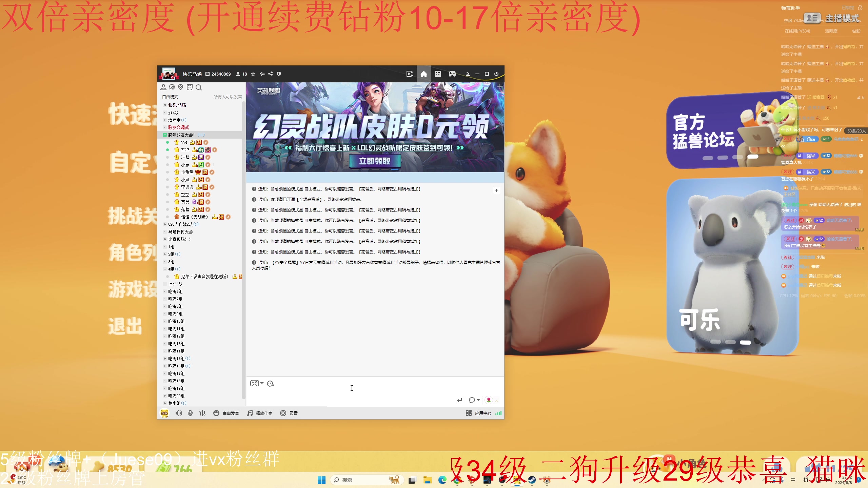Select user 李恩恩 in the member list

(x=187, y=187)
